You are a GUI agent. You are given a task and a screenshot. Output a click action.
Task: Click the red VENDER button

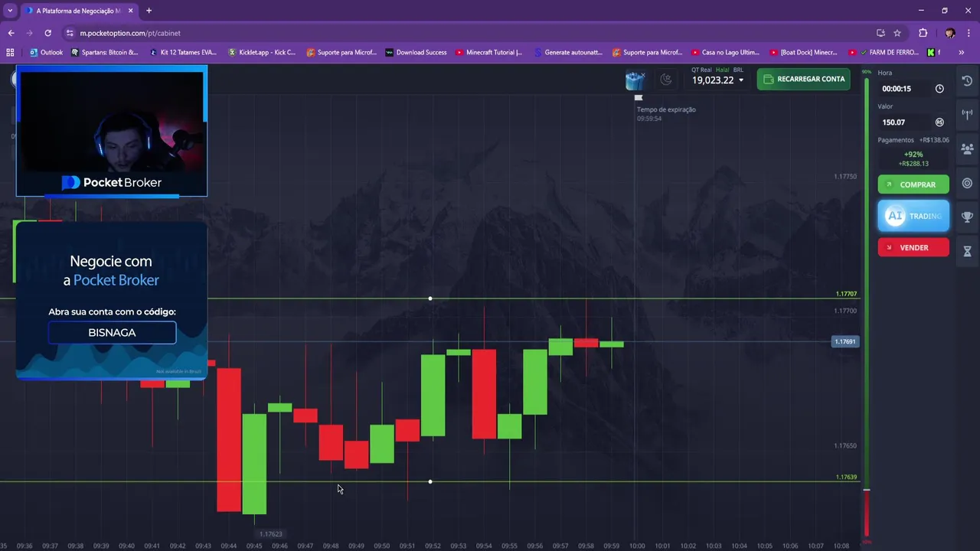[x=913, y=247]
